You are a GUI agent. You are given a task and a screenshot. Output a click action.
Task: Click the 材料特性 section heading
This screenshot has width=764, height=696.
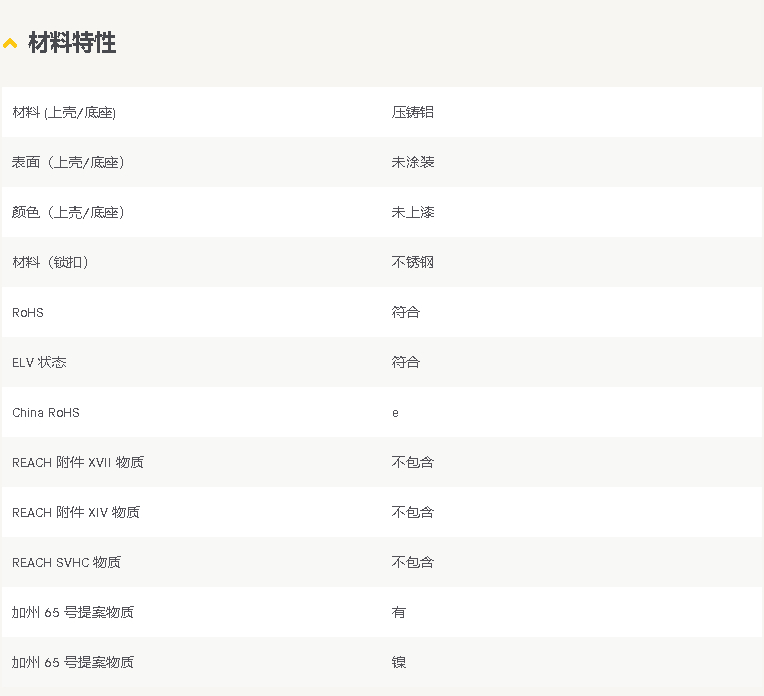[72, 43]
